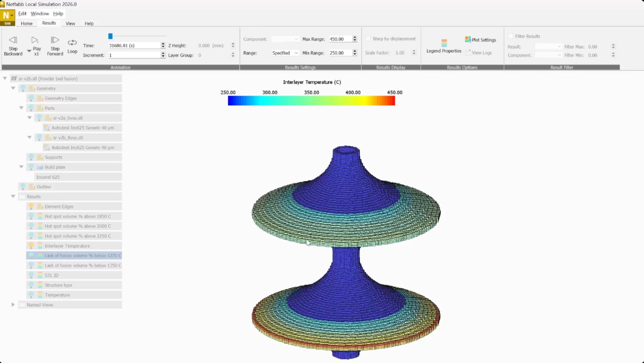Collapse the sr-v2b_tivus.stl node
Image resolution: width=644 pixels, height=363 pixels.
pyautogui.click(x=30, y=137)
